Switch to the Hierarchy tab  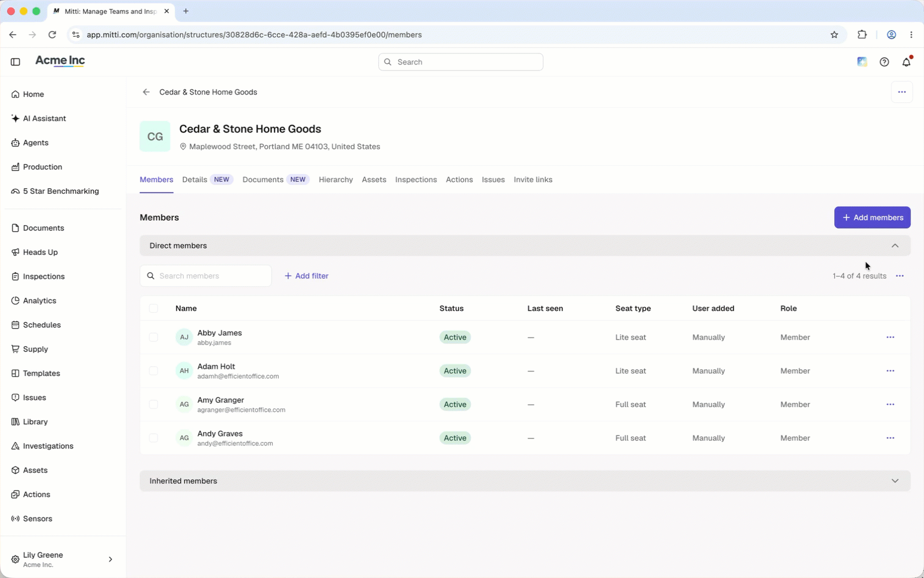pos(335,179)
